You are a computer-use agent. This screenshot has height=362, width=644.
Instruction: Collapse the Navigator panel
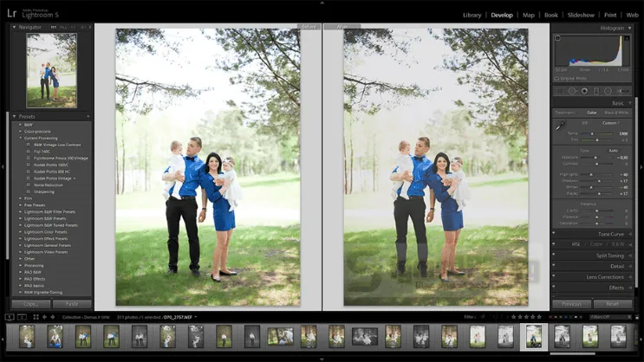14,27
